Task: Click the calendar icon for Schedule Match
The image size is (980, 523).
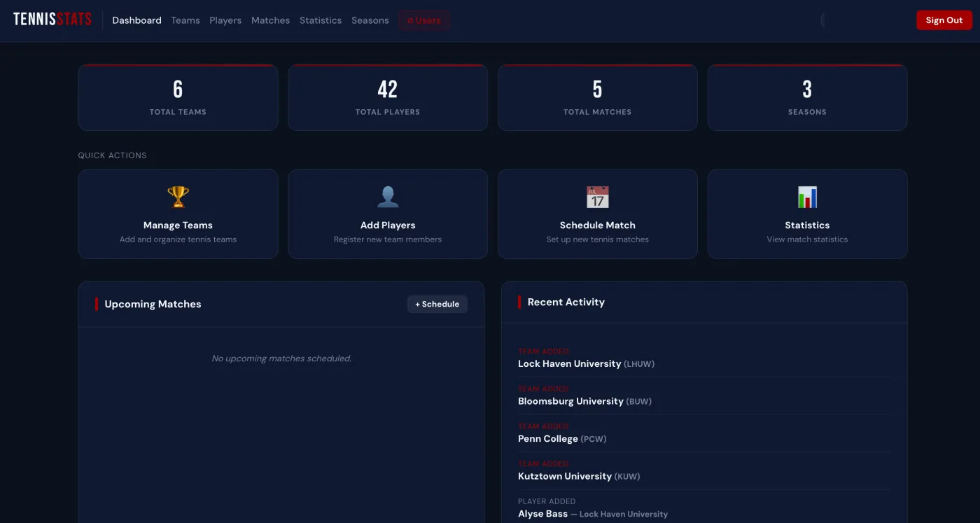Action: point(597,197)
